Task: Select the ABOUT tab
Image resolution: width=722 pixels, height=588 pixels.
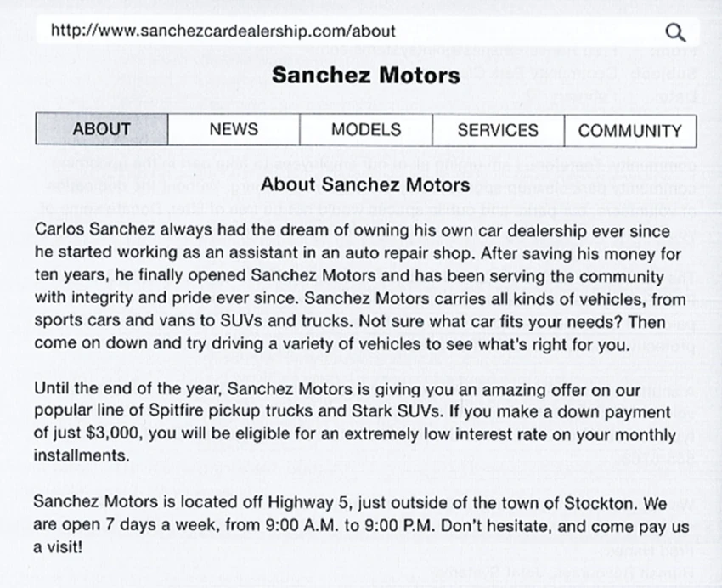Action: click(102, 129)
